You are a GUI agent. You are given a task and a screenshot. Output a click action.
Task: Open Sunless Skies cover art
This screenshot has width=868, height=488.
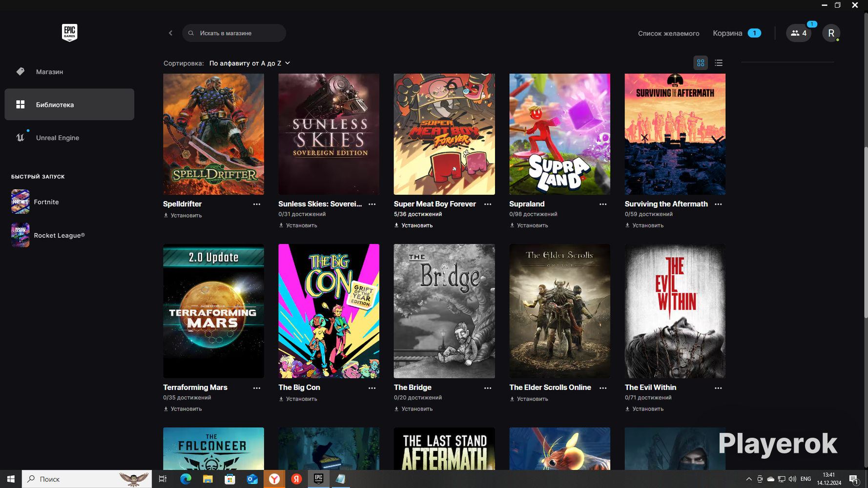coord(329,134)
